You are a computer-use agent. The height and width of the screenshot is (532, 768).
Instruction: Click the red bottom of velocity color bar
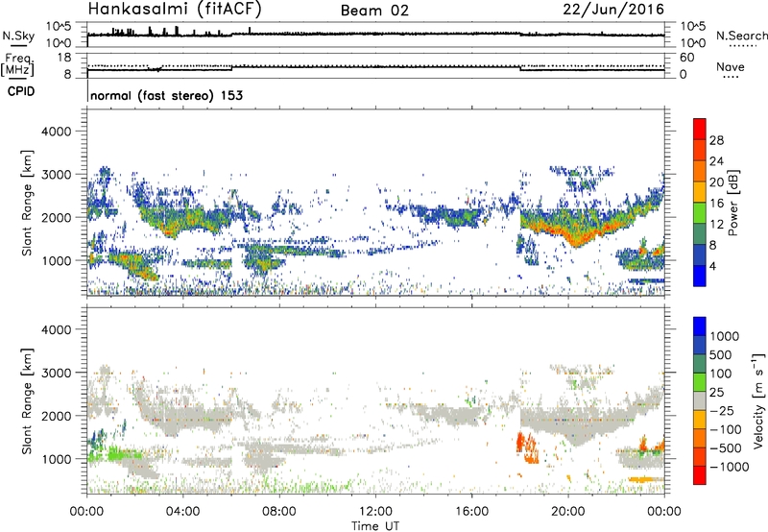(700, 475)
